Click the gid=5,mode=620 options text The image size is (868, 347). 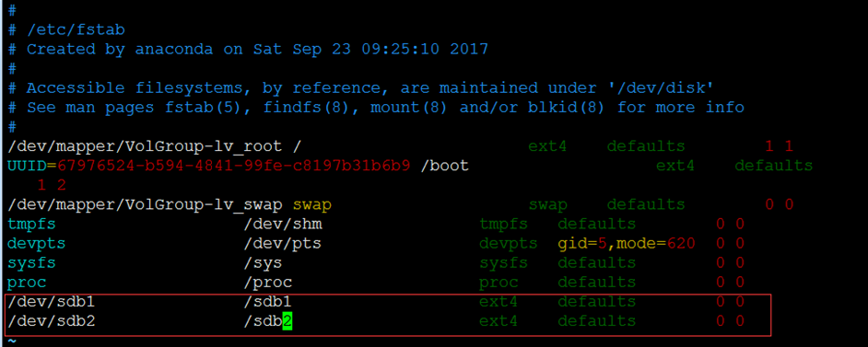coord(626,244)
